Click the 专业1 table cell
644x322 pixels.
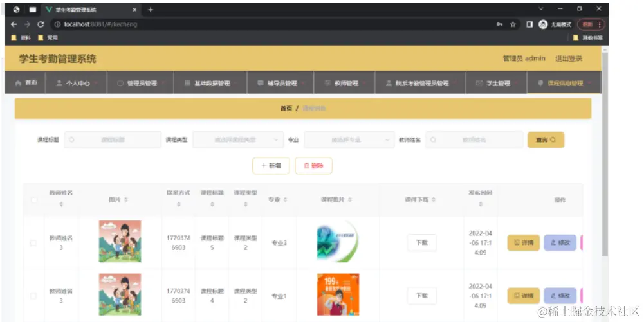tap(279, 296)
